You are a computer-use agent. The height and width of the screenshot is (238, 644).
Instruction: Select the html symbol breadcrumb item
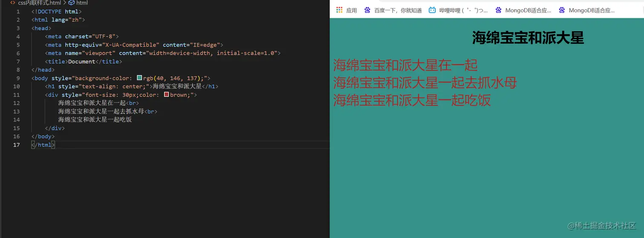(82, 3)
